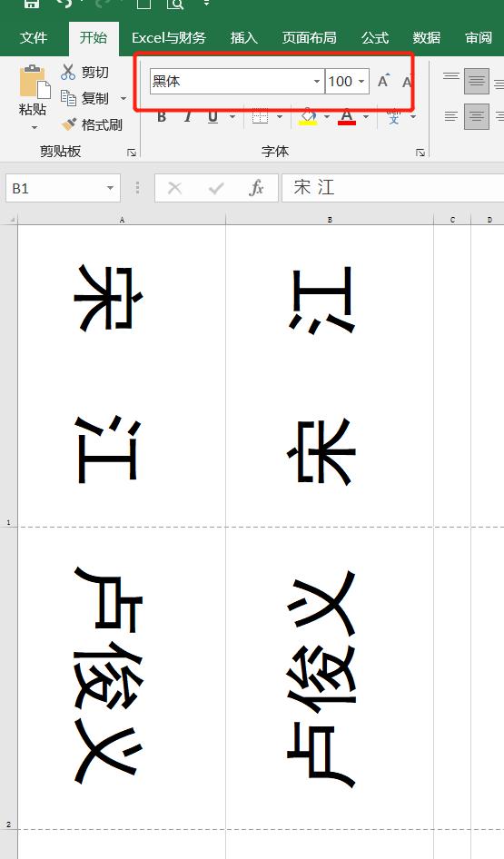Click the insert function fx icon
The width and height of the screenshot is (504, 859).
pos(256,189)
